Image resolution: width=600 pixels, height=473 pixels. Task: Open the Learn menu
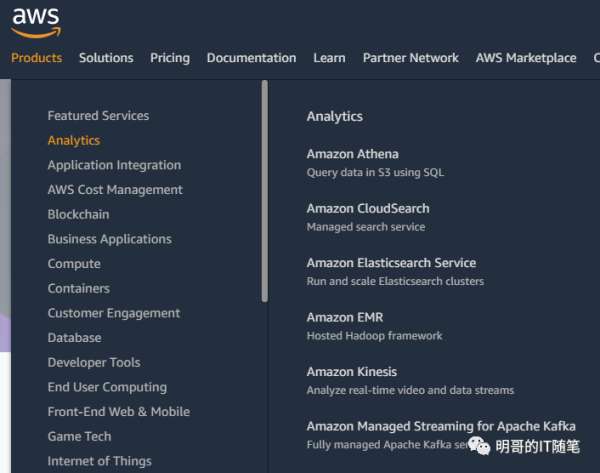coord(329,58)
